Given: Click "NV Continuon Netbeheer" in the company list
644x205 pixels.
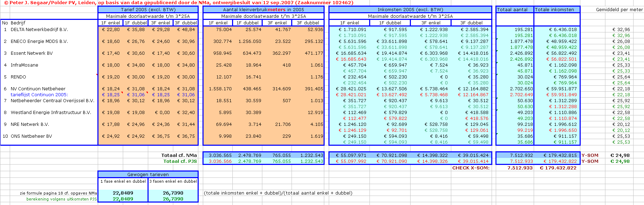Looking at the screenshot, I should [38, 89].
